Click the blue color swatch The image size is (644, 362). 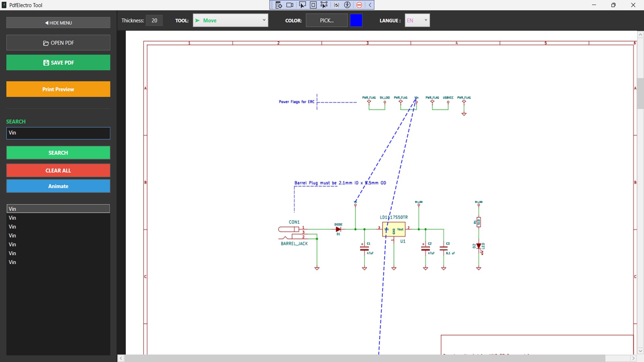(356, 20)
